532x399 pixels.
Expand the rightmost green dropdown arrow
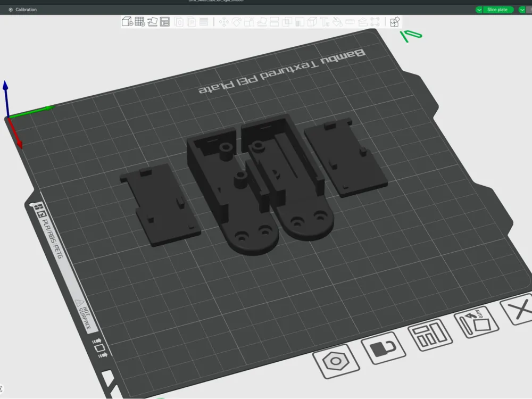pos(522,10)
